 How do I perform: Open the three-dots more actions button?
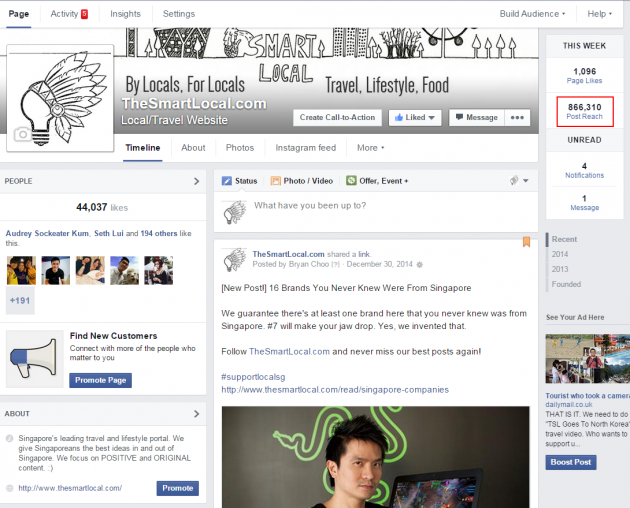click(517, 117)
